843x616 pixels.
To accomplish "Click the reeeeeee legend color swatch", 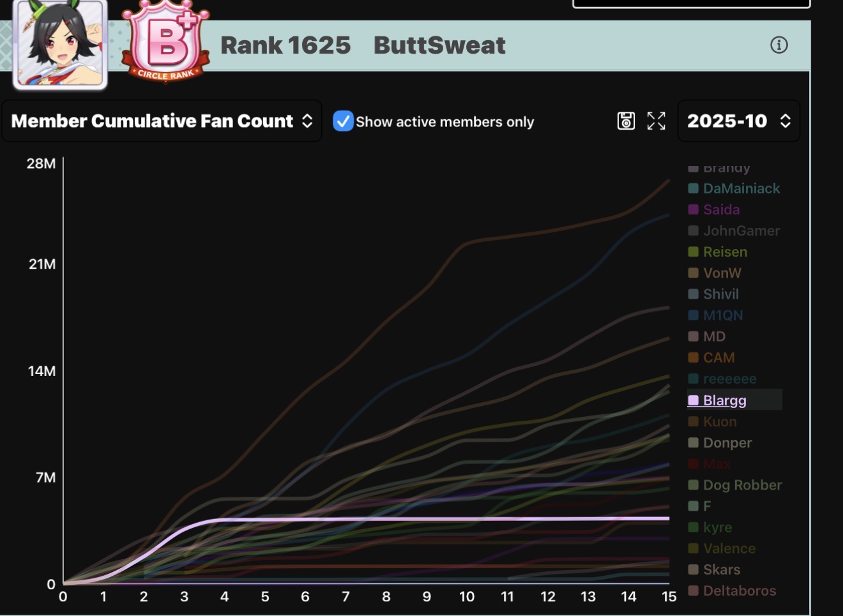I will click(693, 379).
